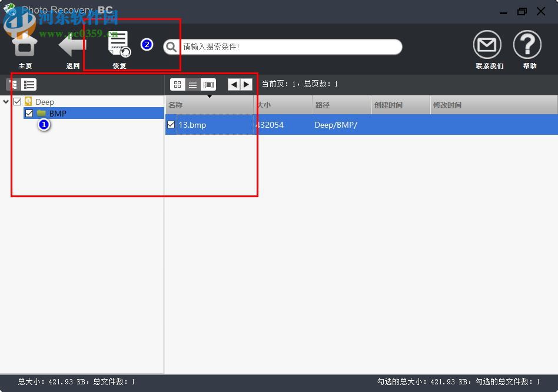Deselect the 13.bmp file checkbox

tap(171, 124)
